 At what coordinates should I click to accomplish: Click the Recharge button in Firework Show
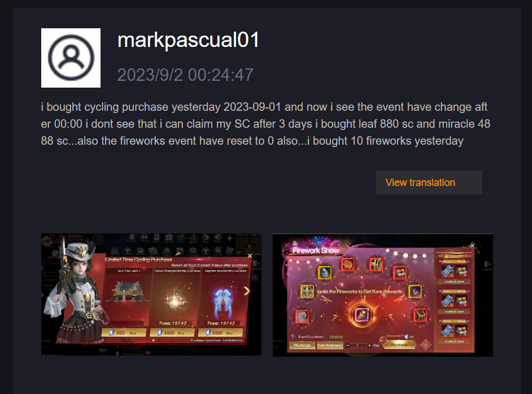point(302,345)
